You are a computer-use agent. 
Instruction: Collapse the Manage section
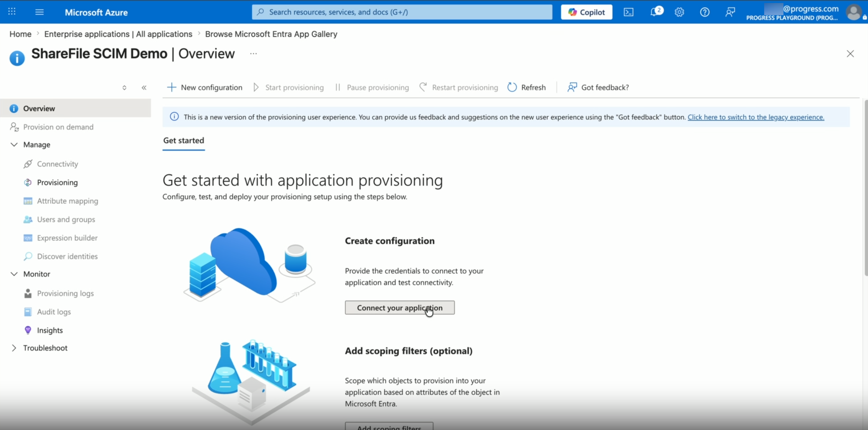pyautogui.click(x=14, y=145)
